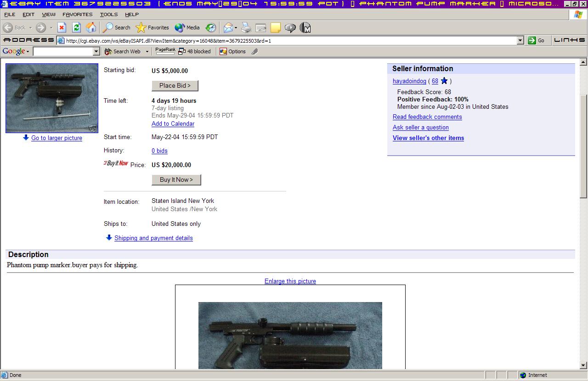Open the Media bar
The width and height of the screenshot is (588, 381).
tap(187, 28)
